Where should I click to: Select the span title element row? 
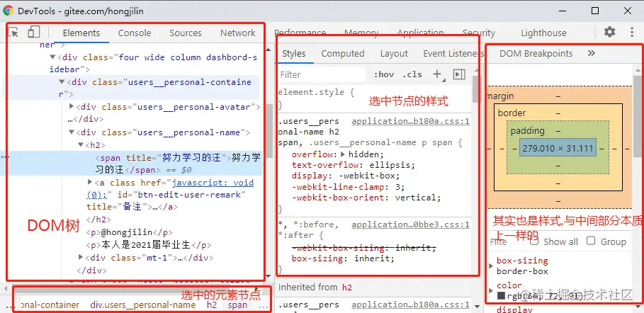pos(132,163)
